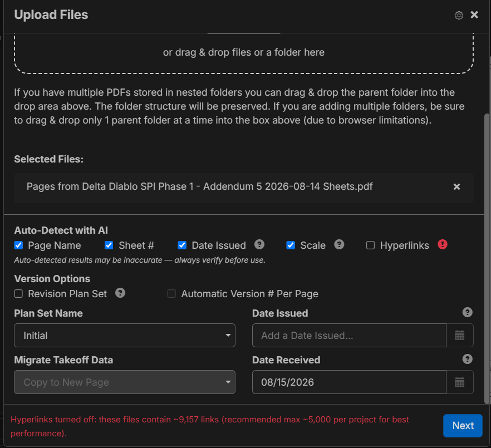Open calendar picker for Date Received

[459, 382]
